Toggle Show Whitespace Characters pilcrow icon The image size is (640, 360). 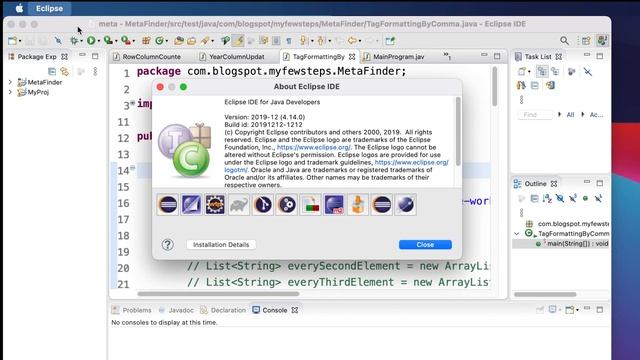coord(289,41)
